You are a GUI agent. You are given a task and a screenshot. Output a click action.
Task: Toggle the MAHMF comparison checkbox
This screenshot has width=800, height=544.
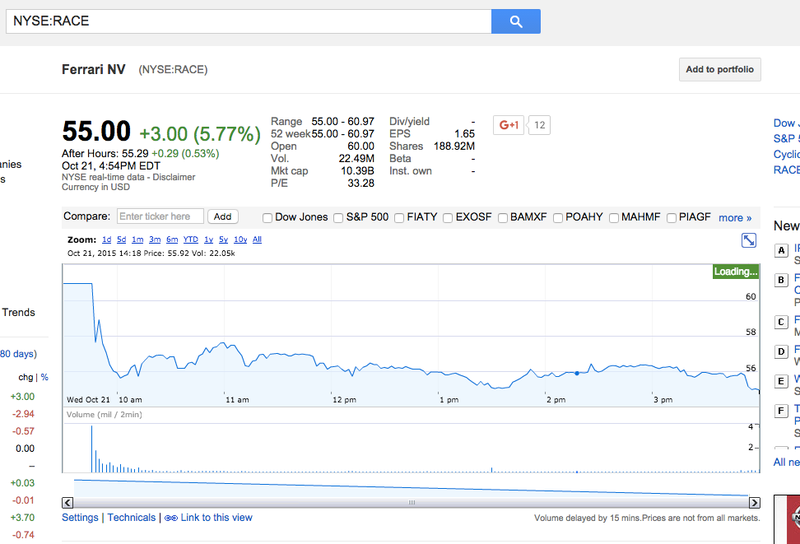point(614,218)
